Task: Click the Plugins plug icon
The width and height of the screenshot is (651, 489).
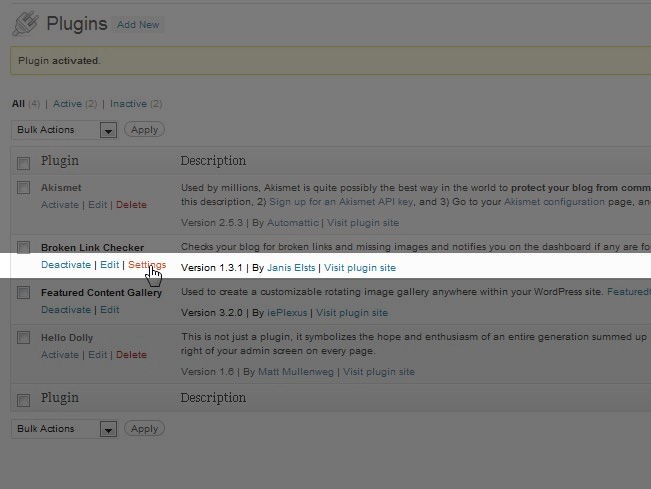Action: (25, 23)
